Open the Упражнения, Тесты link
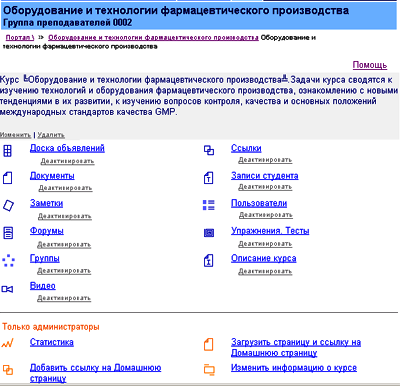This screenshot has height=386, width=400. (270, 231)
